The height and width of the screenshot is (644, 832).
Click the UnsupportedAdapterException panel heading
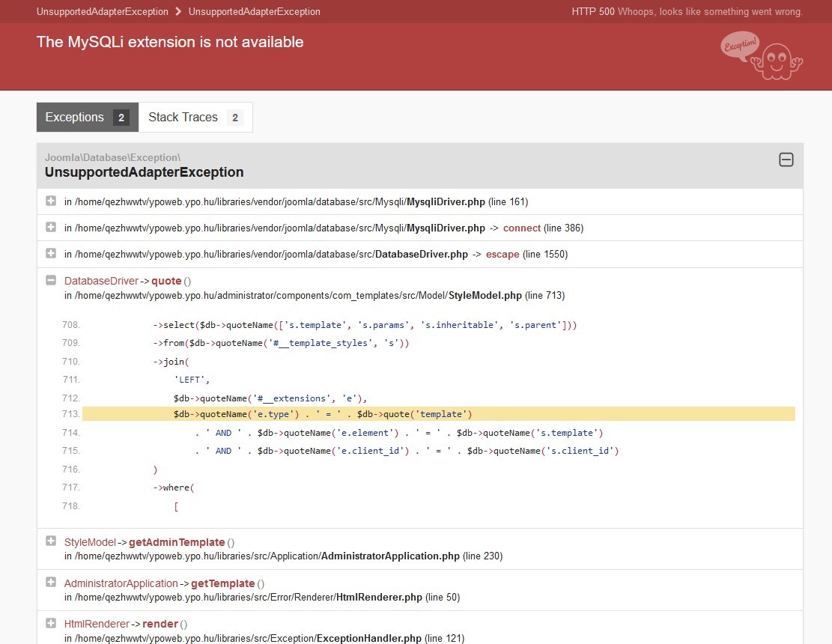tap(144, 172)
